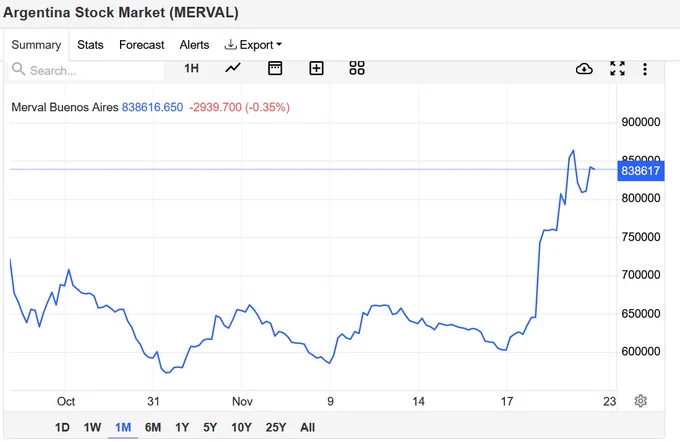Click the Nov x-axis label
Viewport: 680px width, 442px height.
click(242, 401)
